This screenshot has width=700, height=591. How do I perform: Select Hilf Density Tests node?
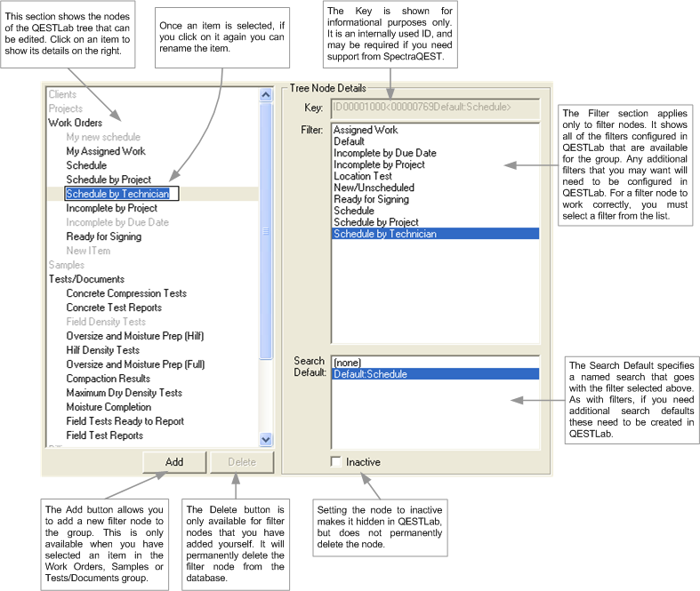tap(102, 350)
